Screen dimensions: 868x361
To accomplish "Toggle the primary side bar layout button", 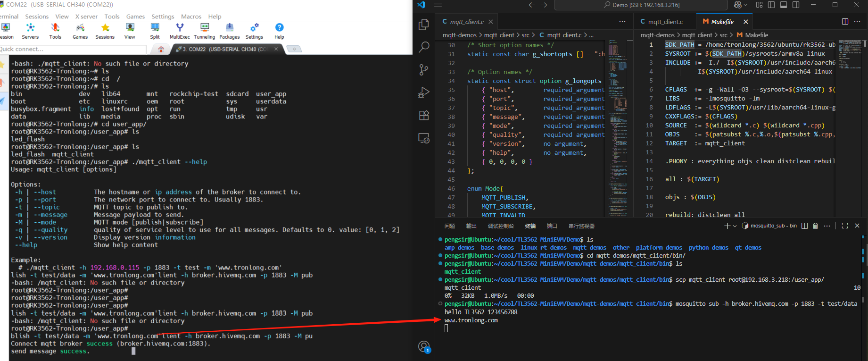I will pyautogui.click(x=771, y=5).
